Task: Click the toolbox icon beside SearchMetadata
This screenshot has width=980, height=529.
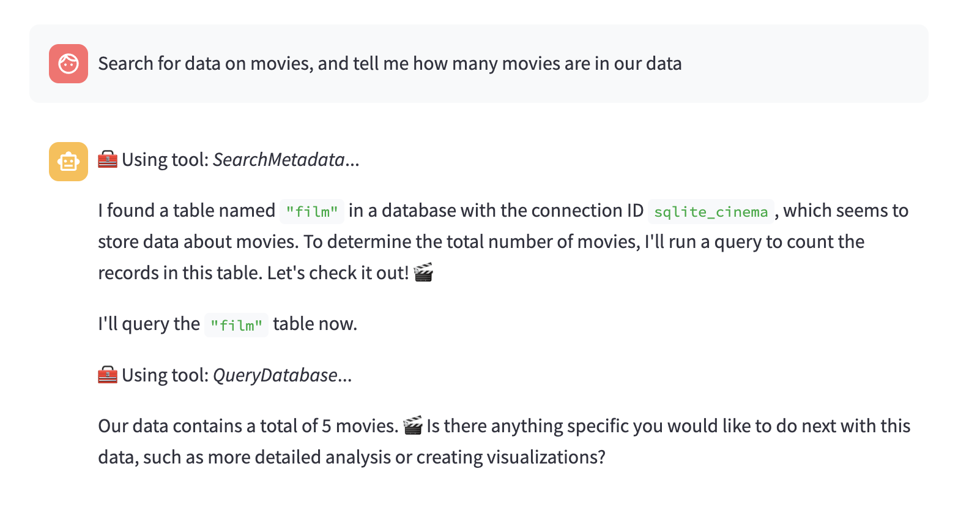Action: 108,159
